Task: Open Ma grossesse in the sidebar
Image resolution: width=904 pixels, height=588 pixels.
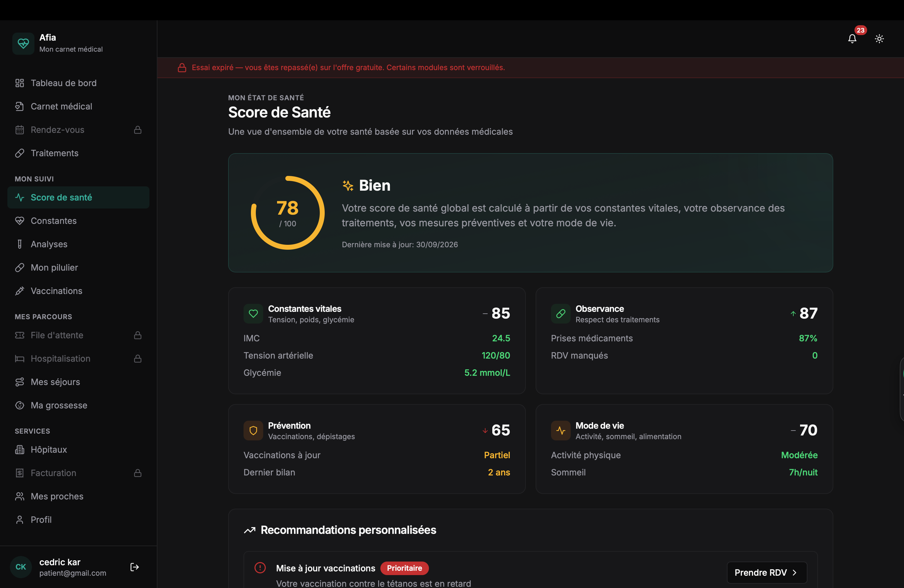Action: click(x=78, y=405)
